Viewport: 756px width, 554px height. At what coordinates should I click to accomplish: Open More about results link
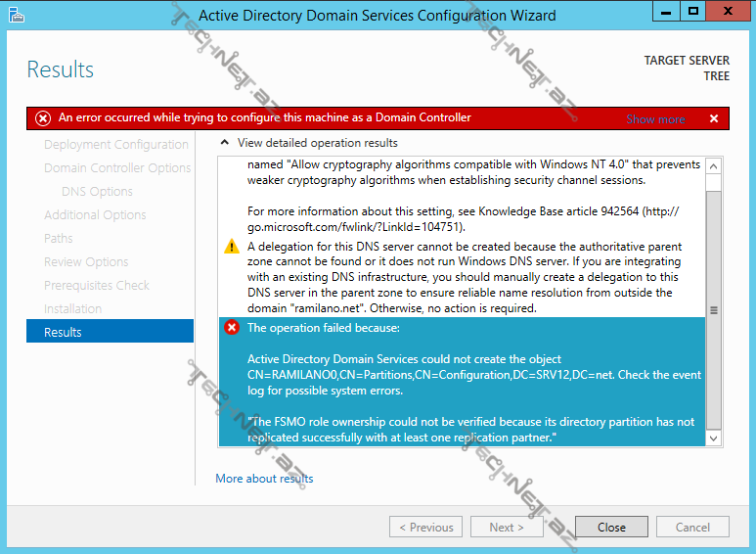coord(264,479)
